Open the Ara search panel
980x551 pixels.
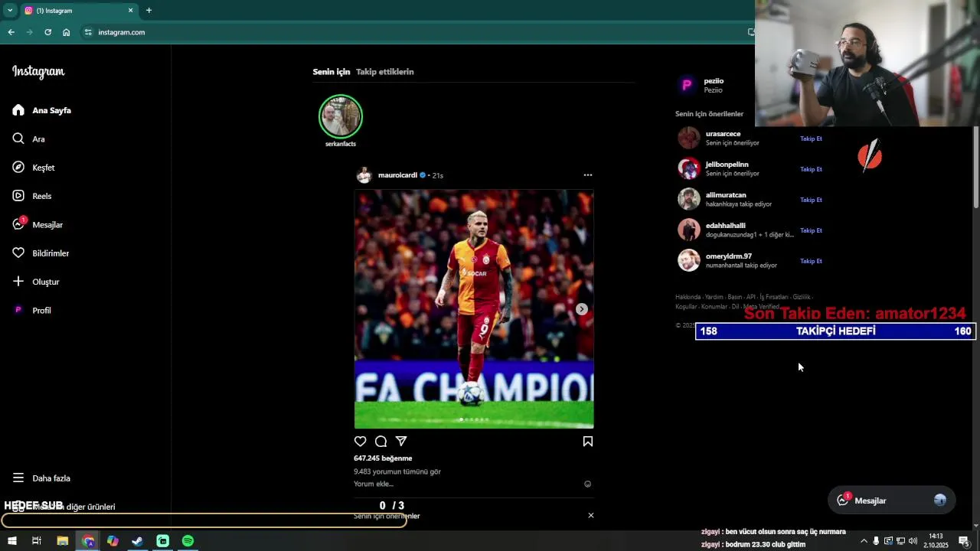click(x=29, y=139)
